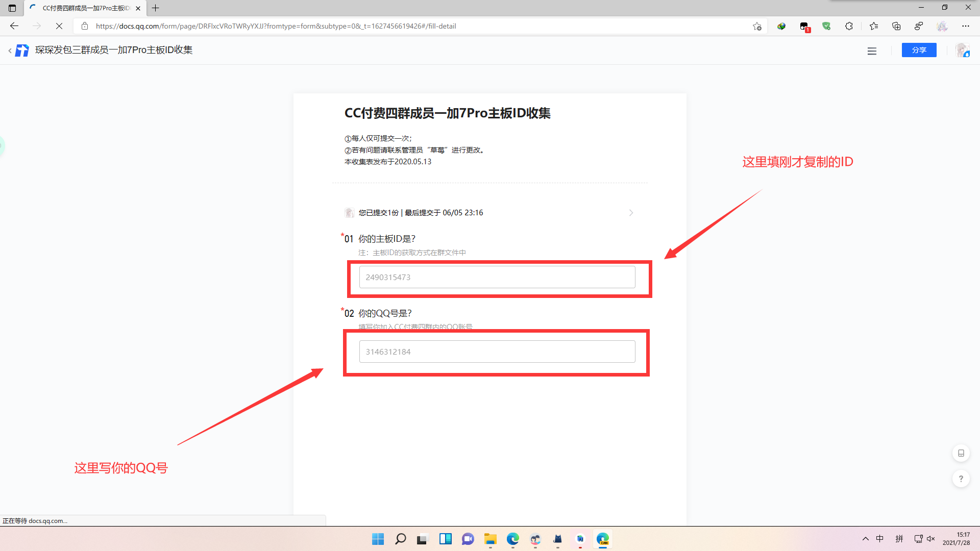Viewport: 980px width, 551px height.
Task: Open browser Settings and more menu
Action: coord(966,26)
